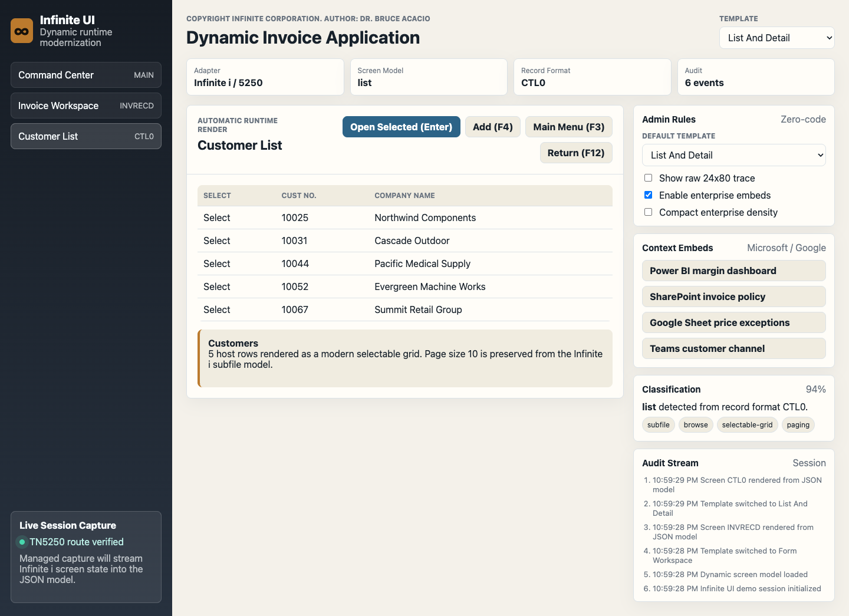Click Cascade Outdoor company name
Viewport: 849px width, 616px height.
(x=412, y=241)
